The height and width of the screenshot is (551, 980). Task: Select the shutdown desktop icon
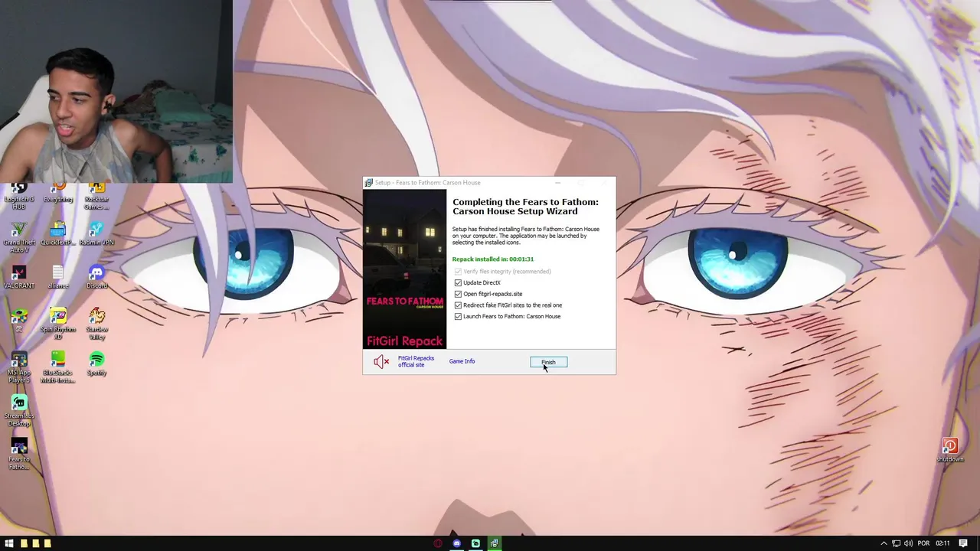[950, 450]
